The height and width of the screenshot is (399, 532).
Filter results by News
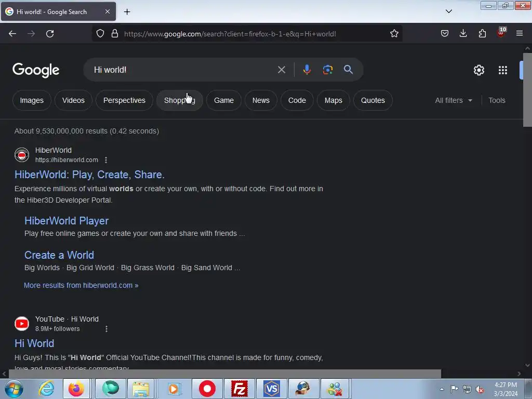(261, 100)
